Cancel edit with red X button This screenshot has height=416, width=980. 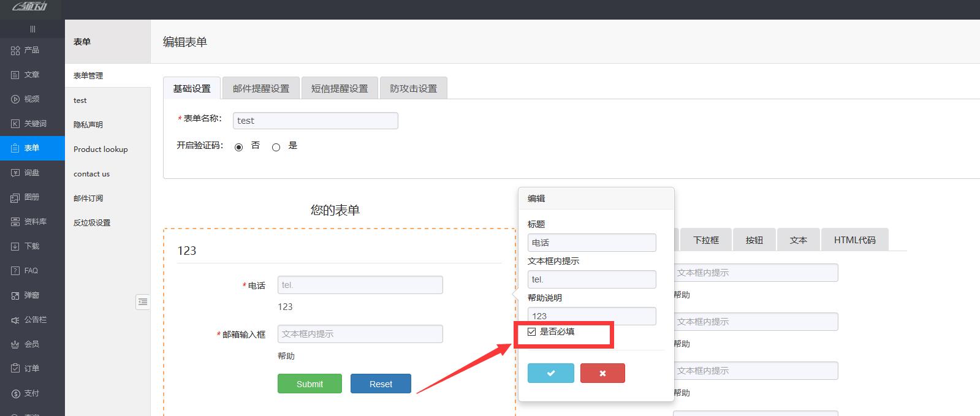click(x=602, y=373)
